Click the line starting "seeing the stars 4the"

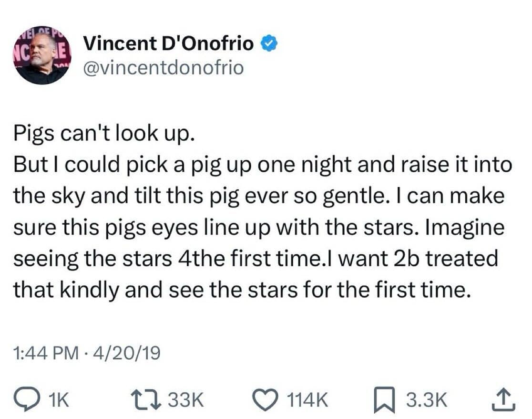point(256,259)
